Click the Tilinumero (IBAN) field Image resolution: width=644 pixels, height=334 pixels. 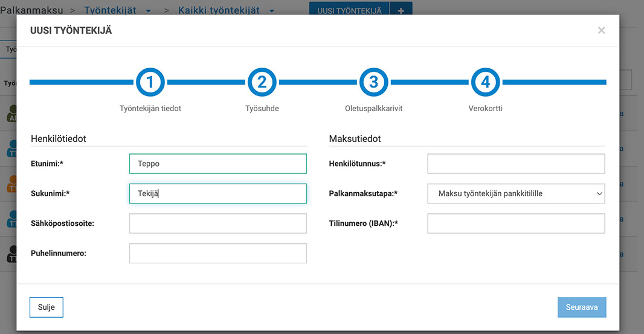tap(516, 223)
